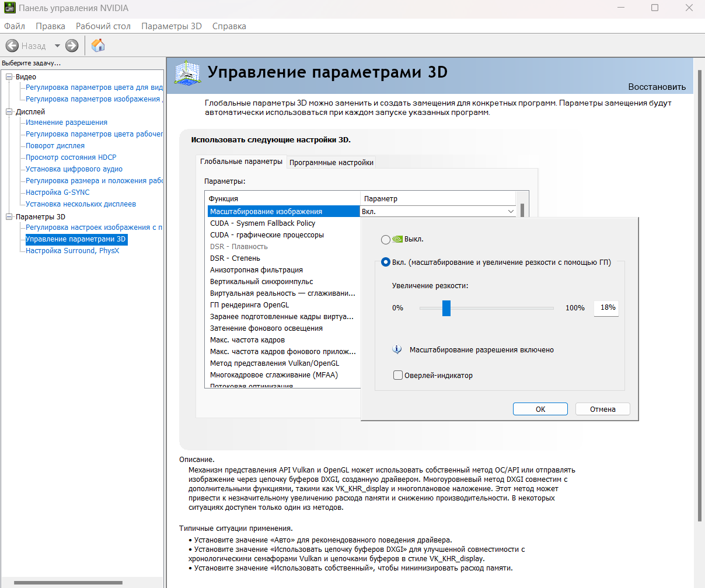This screenshot has width=705, height=588.
Task: Open the Back history dropdown arrow
Action: (57, 45)
